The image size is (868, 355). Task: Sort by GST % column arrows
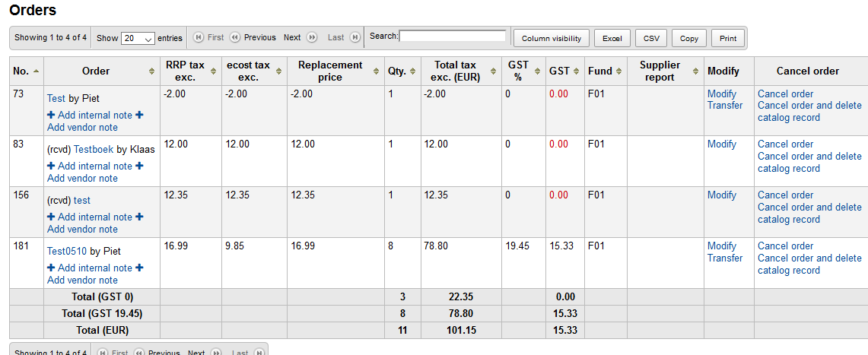click(x=538, y=71)
